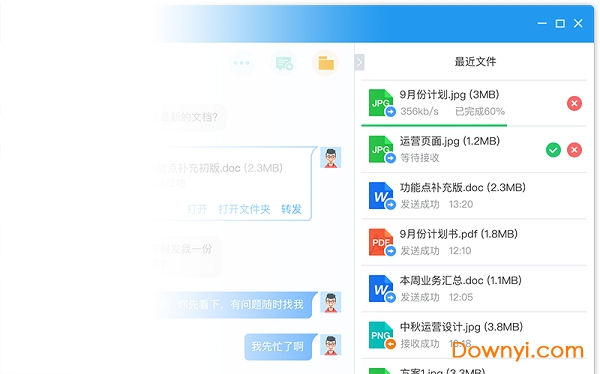Click 转发 link in file message

click(291, 209)
